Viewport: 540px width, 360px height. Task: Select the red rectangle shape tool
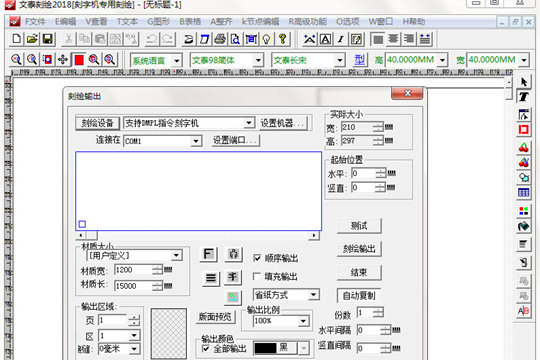[524, 130]
